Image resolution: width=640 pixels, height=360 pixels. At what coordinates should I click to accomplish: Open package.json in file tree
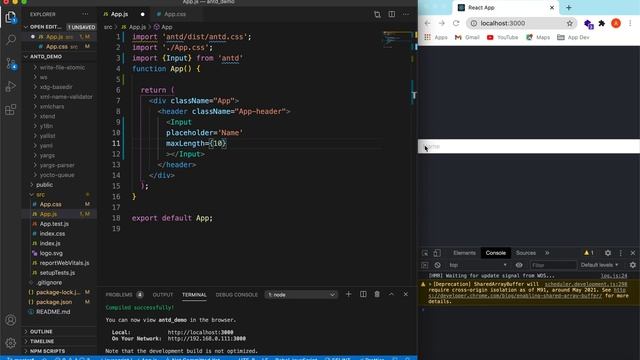(54, 302)
